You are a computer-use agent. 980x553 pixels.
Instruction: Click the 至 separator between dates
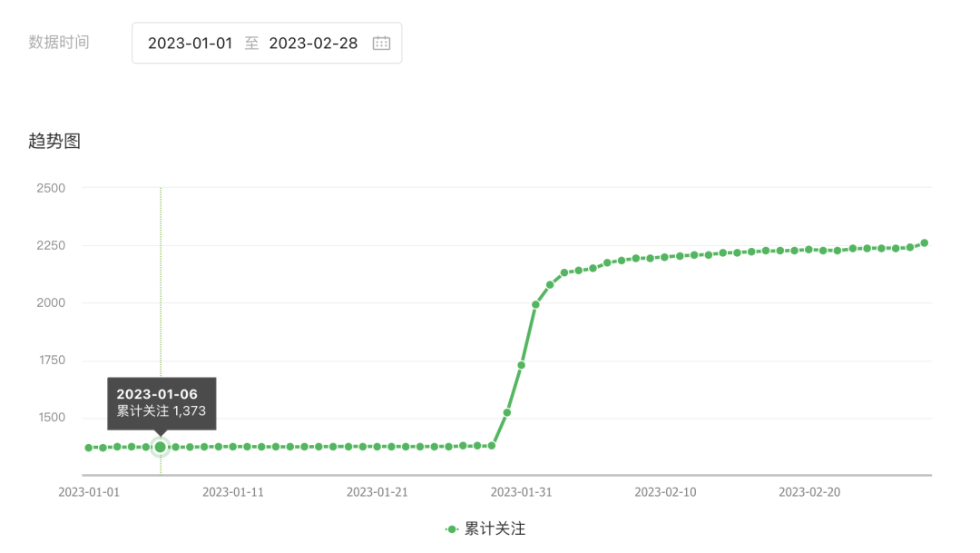(x=251, y=43)
